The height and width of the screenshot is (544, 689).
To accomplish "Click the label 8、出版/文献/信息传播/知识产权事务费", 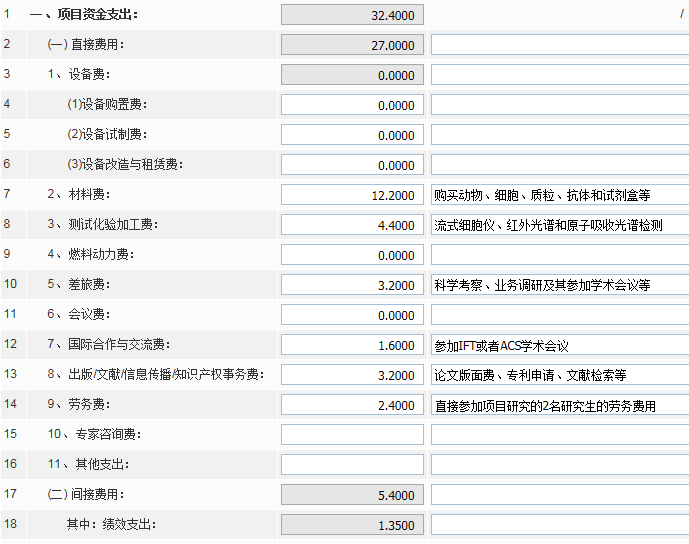I will coord(156,374).
